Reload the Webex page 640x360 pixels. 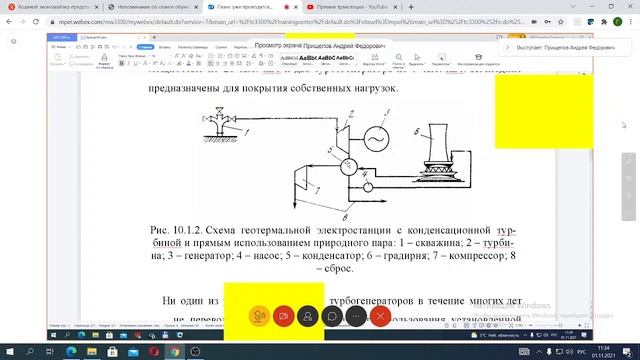(36, 22)
